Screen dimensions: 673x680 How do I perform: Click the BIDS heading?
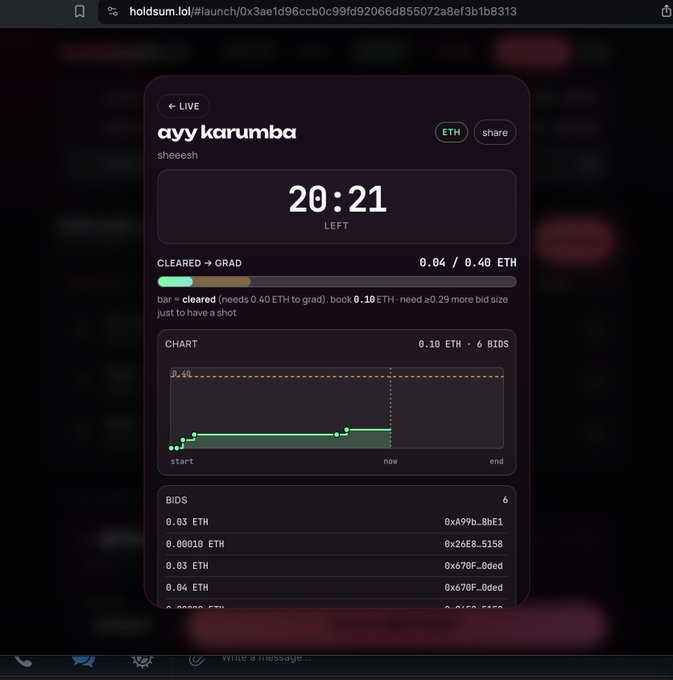[176, 500]
